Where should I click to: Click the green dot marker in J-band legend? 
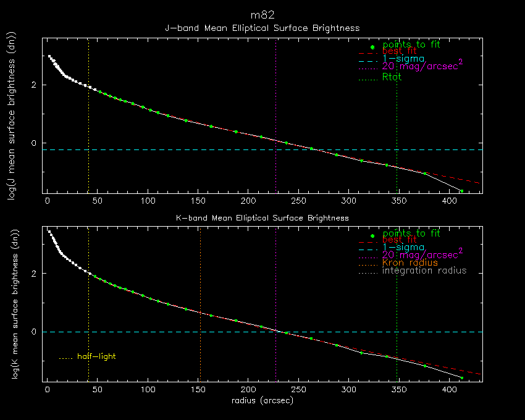click(x=372, y=47)
